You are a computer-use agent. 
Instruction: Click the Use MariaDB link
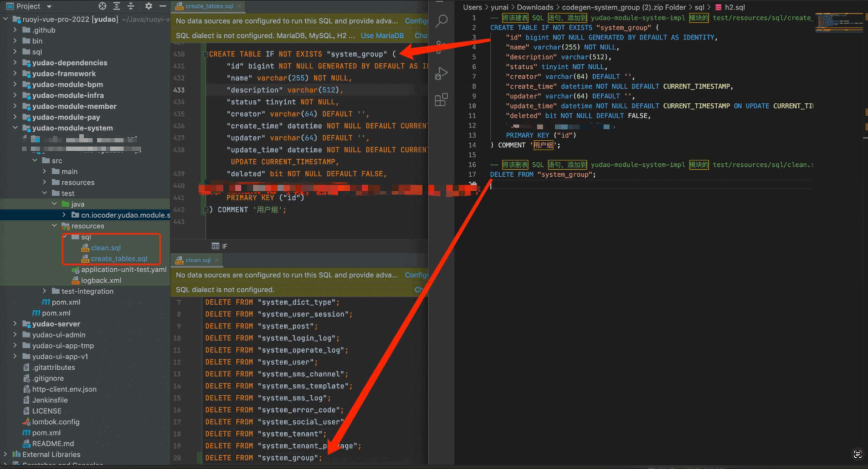coord(382,36)
